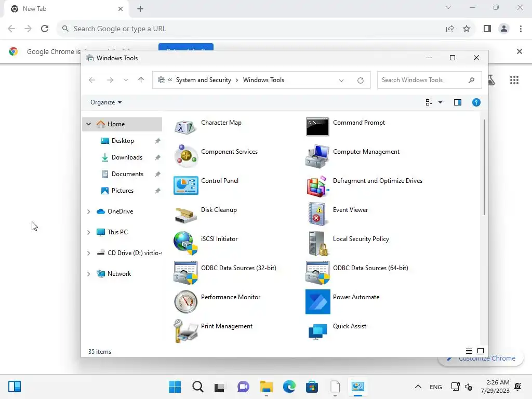
Task: Launch Microsoft Edge from the taskbar
Action: [x=289, y=387]
